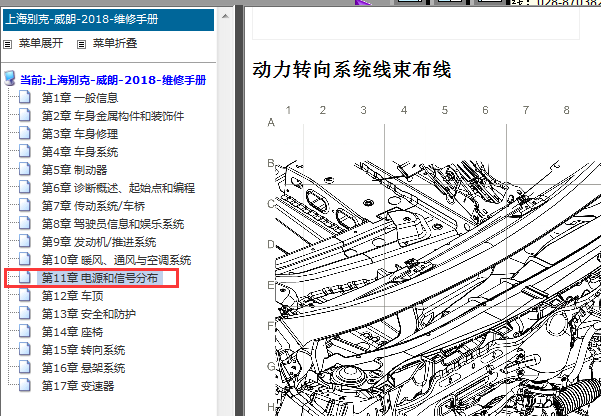Choose 第8章 驾驶员信息和娱乐系统
The height and width of the screenshot is (416, 601).
click(113, 224)
